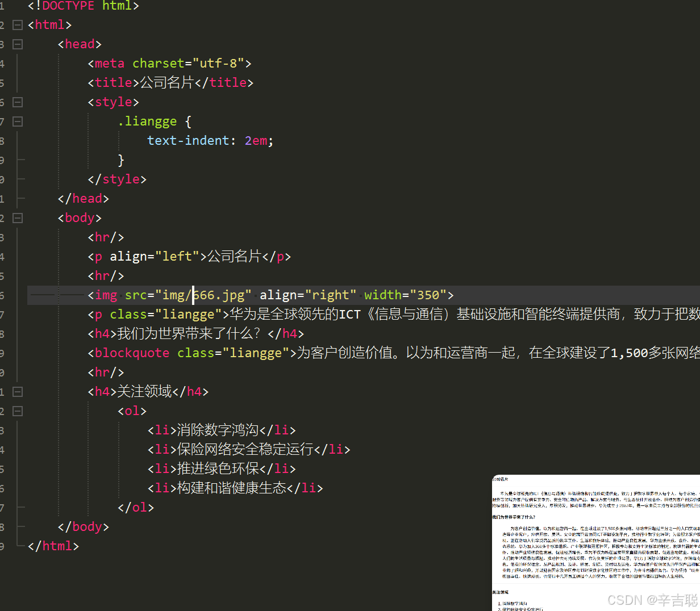Collapse the fold marker beside the body tag
This screenshot has height=611, width=700.
click(18, 218)
